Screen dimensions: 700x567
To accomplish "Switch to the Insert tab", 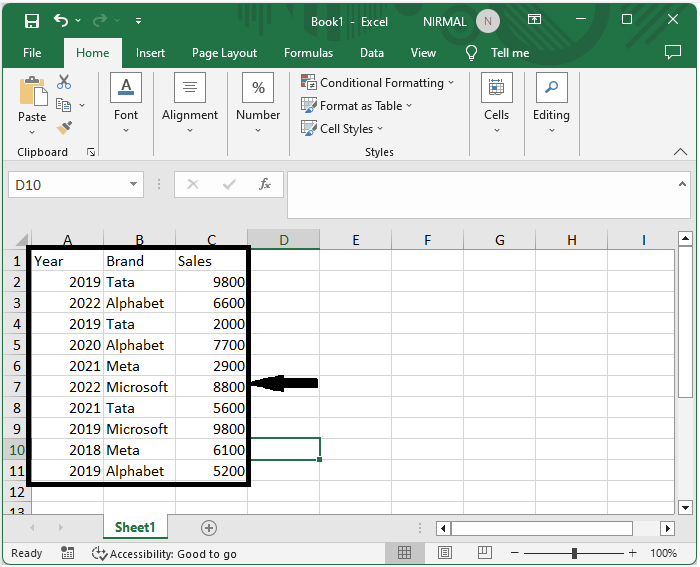I will click(x=150, y=53).
